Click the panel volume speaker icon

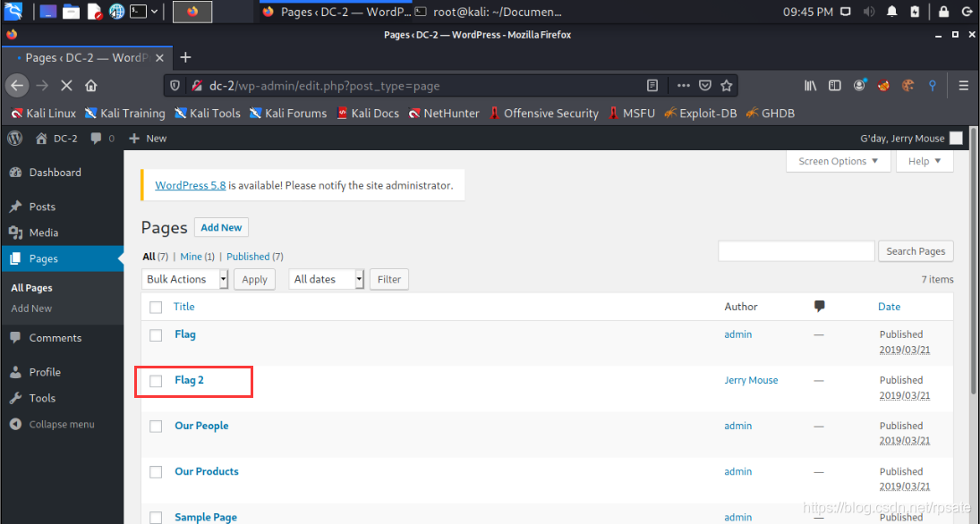coord(869,12)
